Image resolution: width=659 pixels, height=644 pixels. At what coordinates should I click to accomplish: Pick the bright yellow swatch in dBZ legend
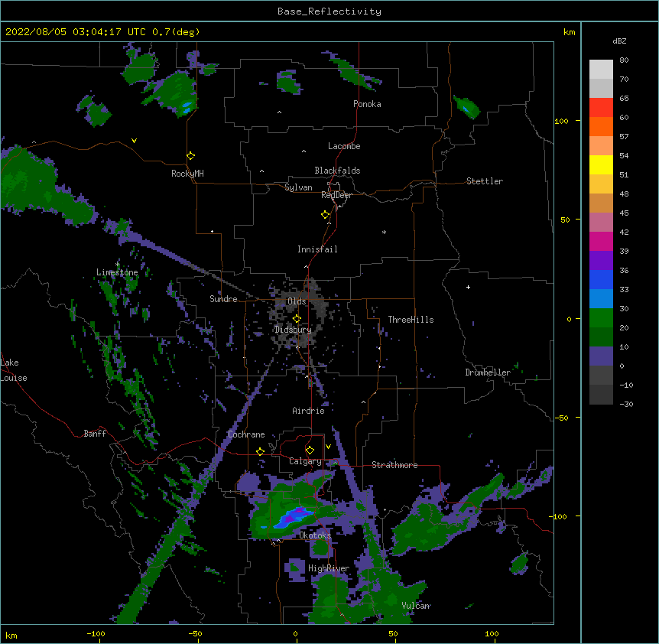click(x=601, y=164)
